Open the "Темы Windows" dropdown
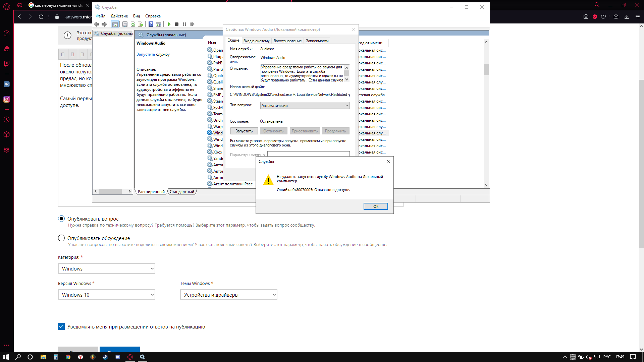The height and width of the screenshot is (362, 644). pyautogui.click(x=229, y=295)
